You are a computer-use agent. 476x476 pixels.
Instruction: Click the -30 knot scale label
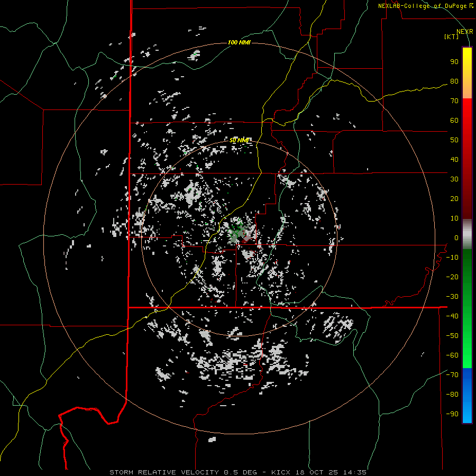(x=452, y=297)
